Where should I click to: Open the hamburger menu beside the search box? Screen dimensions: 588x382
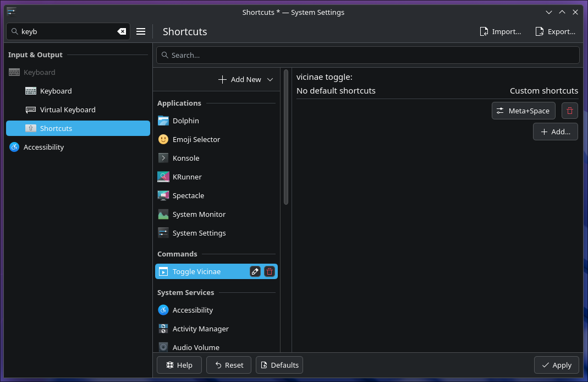(x=141, y=31)
